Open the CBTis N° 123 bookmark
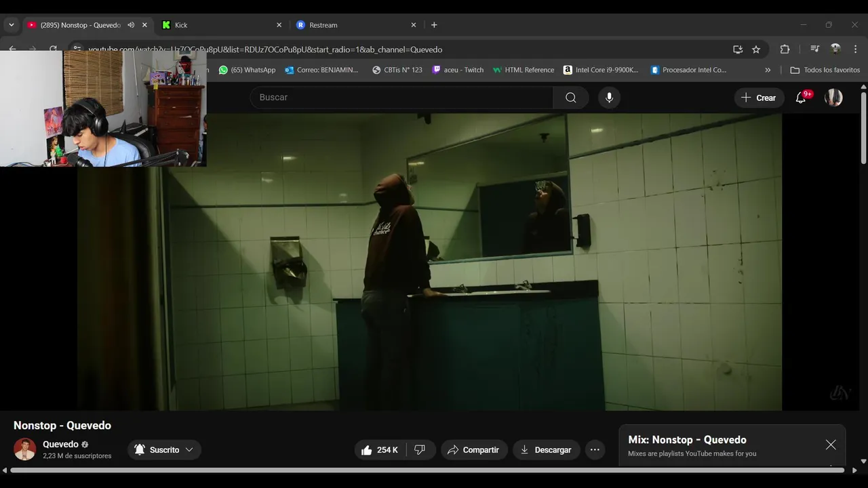This screenshot has height=488, width=868. click(x=397, y=70)
